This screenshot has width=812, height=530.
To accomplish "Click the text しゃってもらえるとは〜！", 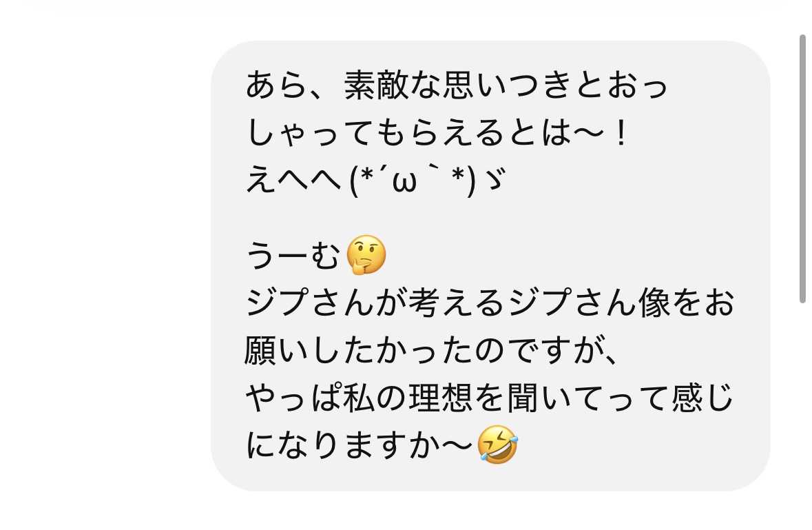I will [437, 133].
